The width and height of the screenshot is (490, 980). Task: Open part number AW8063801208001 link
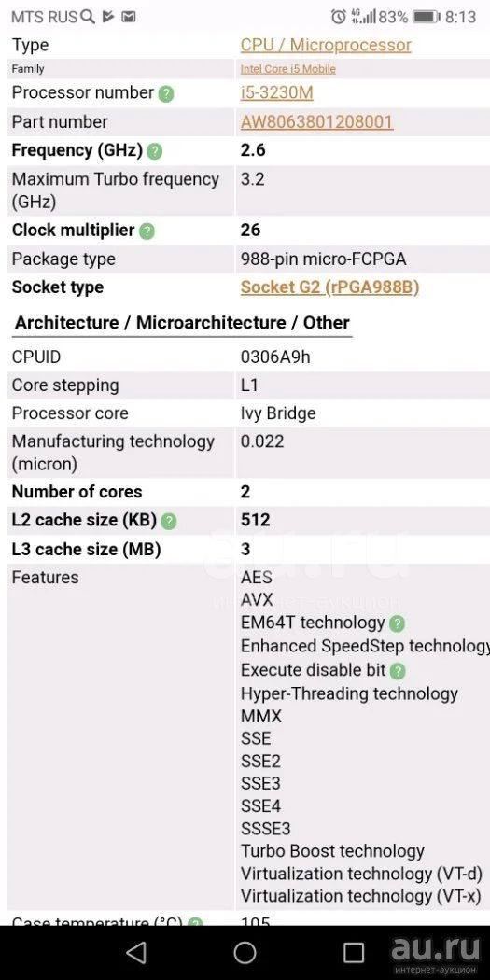[317, 122]
